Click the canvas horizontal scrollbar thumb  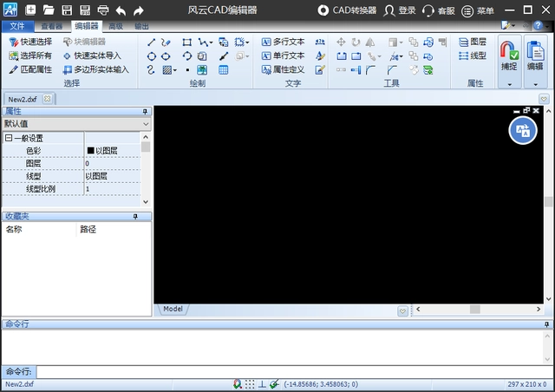[475, 310]
